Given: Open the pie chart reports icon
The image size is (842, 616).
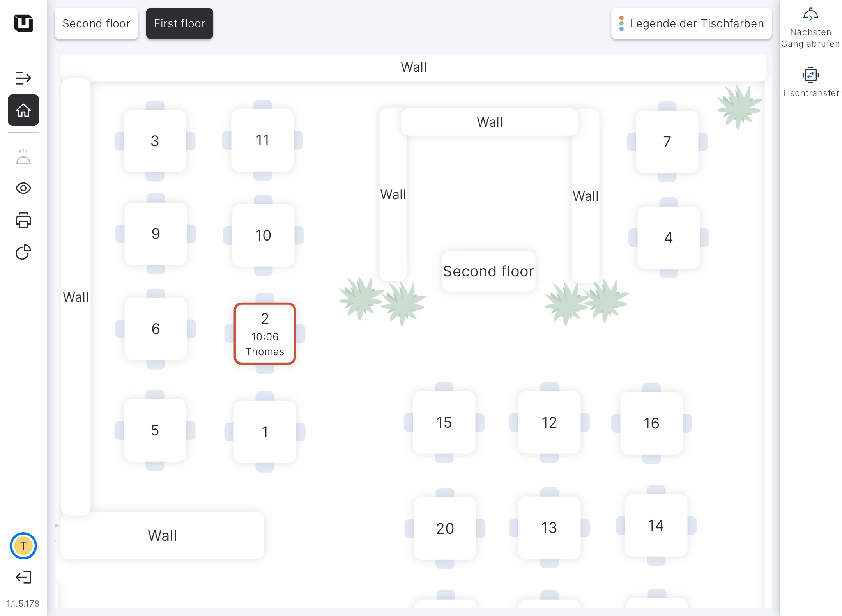Looking at the screenshot, I should click(x=23, y=252).
